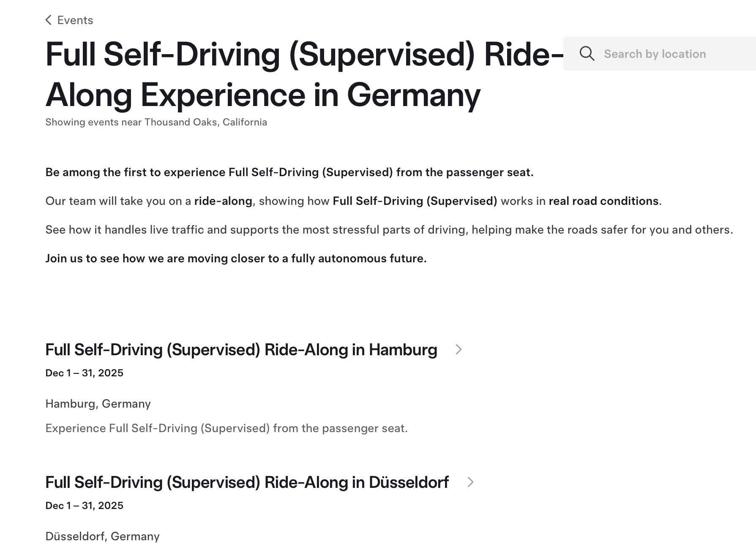
Task: Select the Düsseldorf, Germany location text
Action: click(102, 537)
